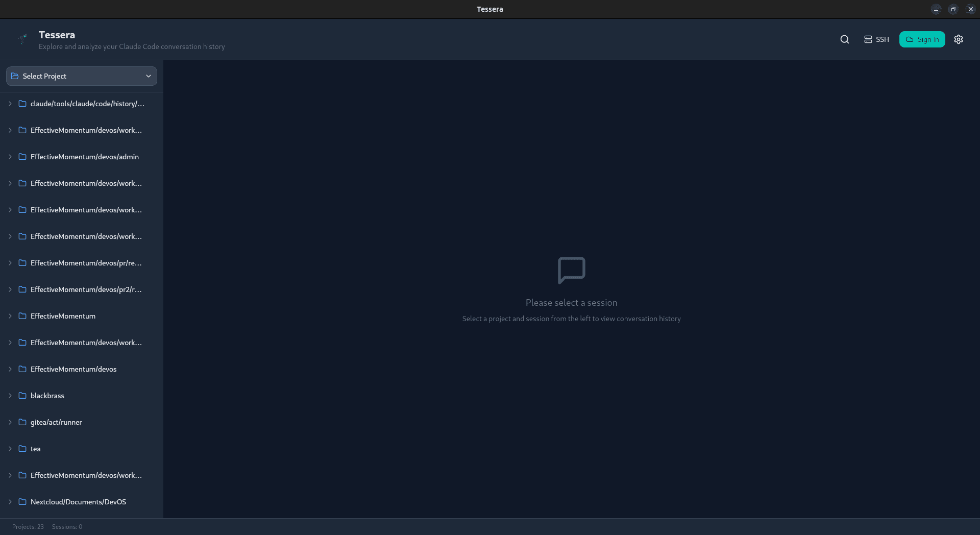This screenshot has height=535, width=980.
Task: Select the gitea/act/runner project
Action: (x=82, y=422)
